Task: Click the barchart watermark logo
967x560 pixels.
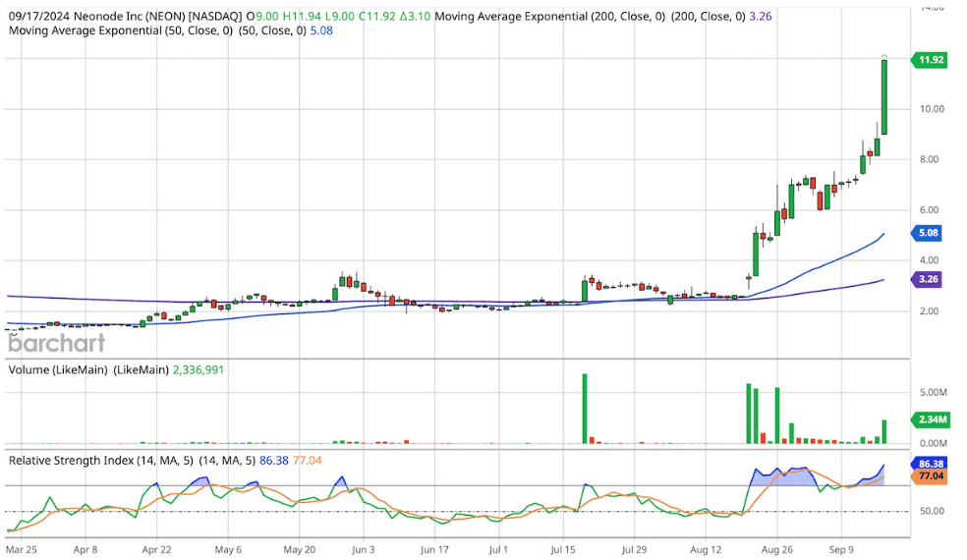Action: click(x=56, y=343)
